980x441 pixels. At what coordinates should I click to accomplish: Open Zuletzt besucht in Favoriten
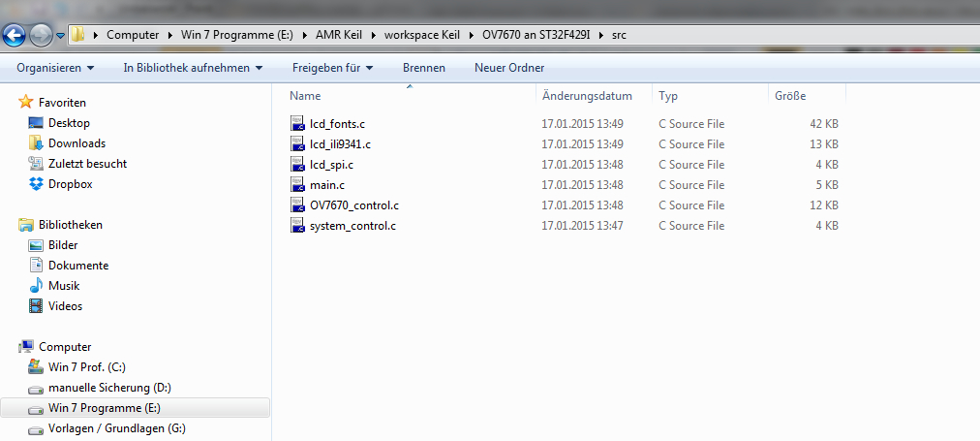coord(87,164)
